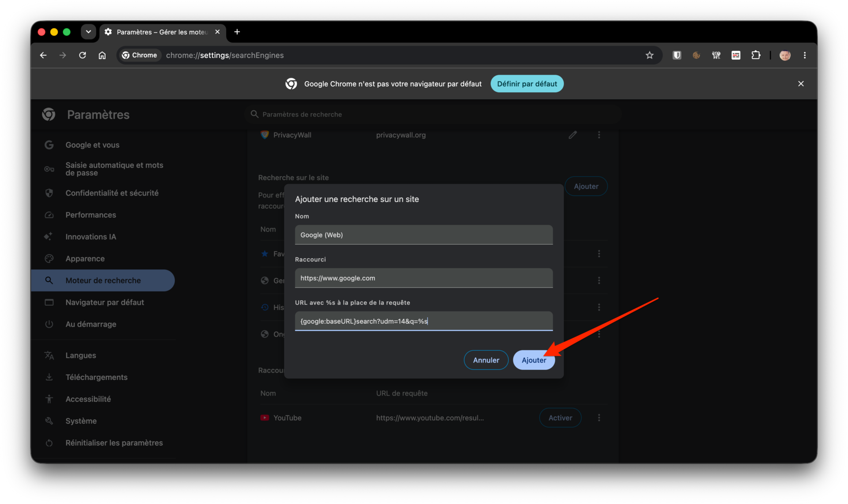Close the Paramètres tab
This screenshot has height=504, width=848.
click(x=217, y=32)
